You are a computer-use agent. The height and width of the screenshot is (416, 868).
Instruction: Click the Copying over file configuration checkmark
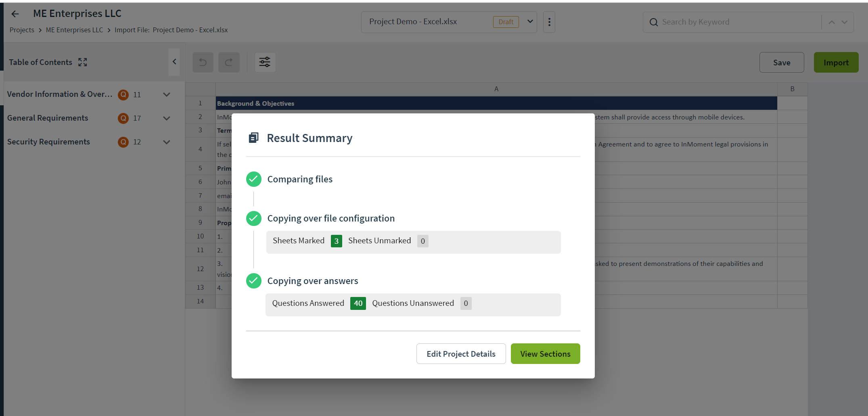[253, 218]
